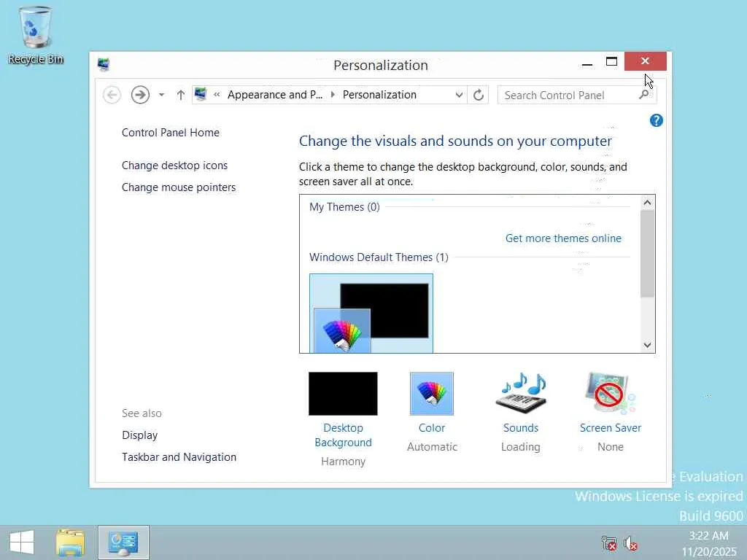
Task: Click the themes list scrollbar thumb
Action: click(647, 253)
